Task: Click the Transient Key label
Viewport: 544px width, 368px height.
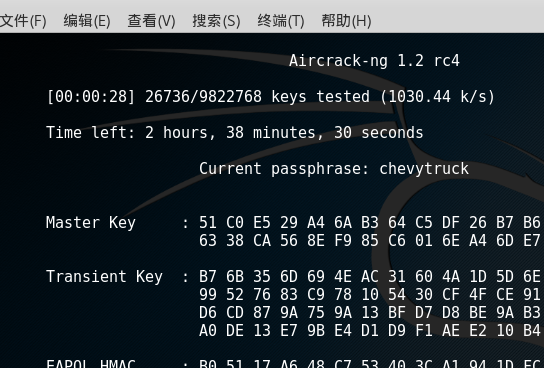Action: 104,277
